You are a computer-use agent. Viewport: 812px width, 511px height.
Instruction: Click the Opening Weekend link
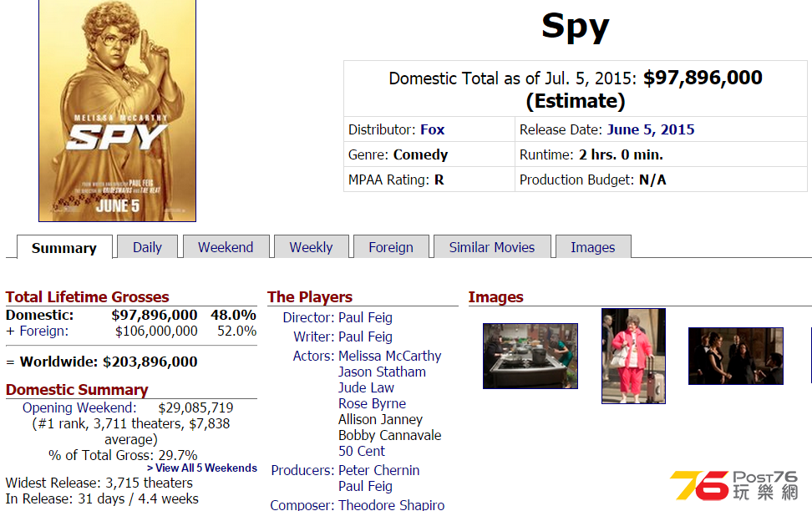pos(79,407)
